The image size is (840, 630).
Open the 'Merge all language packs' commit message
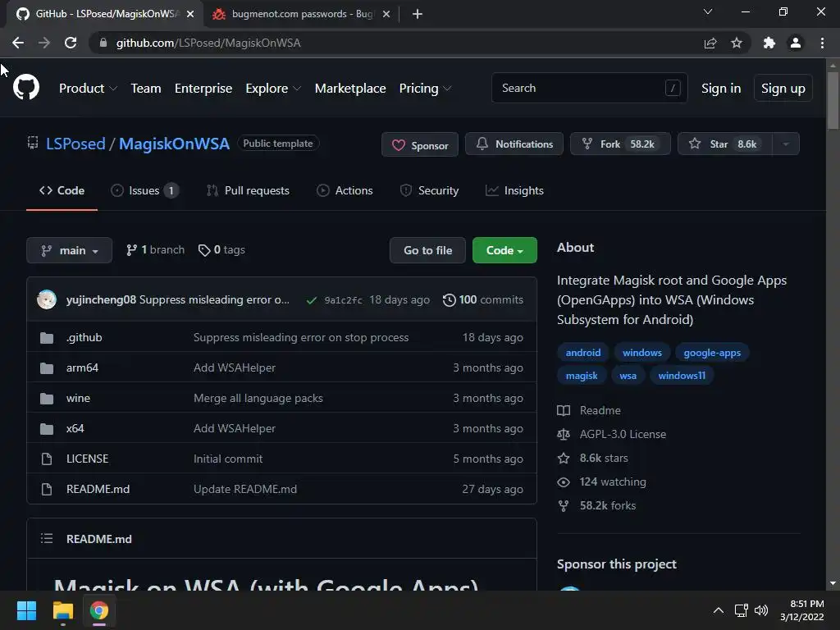pos(258,398)
